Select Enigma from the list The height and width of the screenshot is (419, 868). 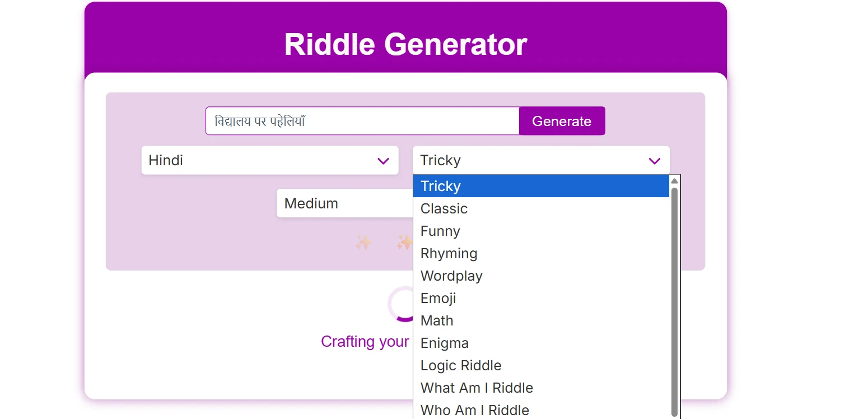coord(540,343)
